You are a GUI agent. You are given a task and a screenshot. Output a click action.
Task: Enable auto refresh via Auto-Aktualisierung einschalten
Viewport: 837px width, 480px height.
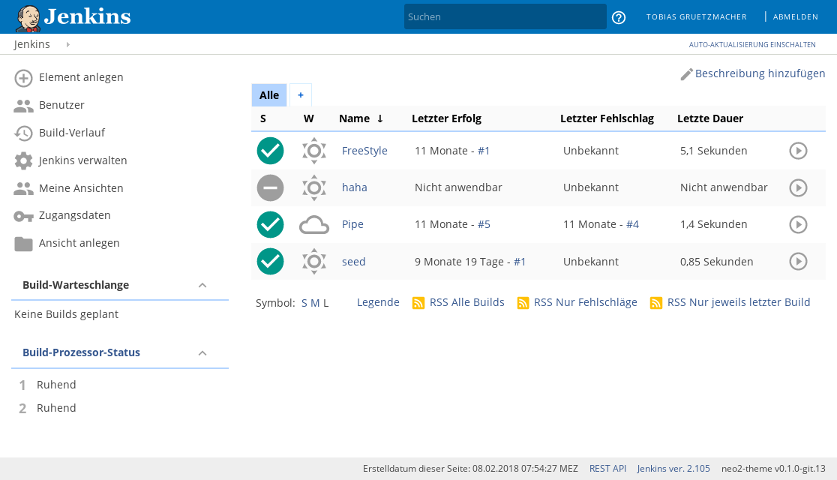[752, 45]
